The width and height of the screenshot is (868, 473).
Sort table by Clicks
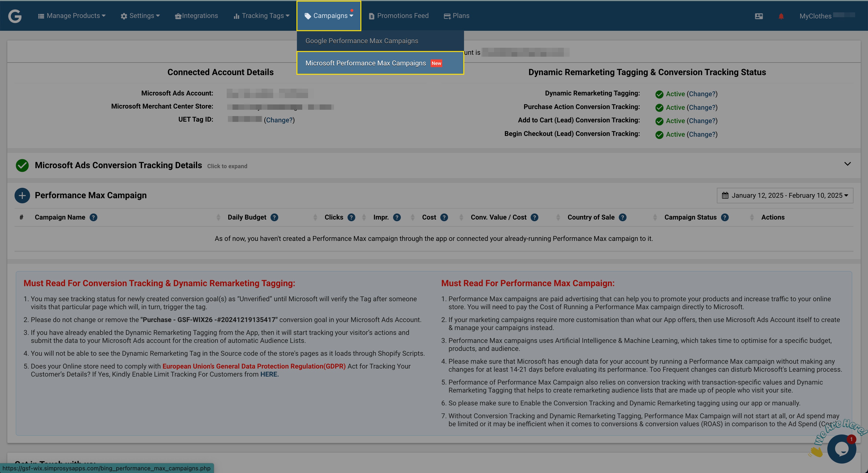click(364, 217)
